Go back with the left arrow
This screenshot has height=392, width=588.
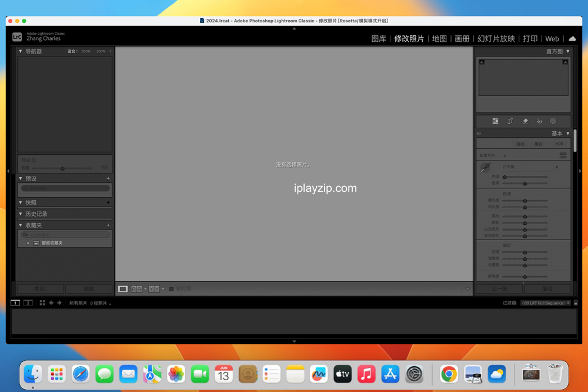51,303
